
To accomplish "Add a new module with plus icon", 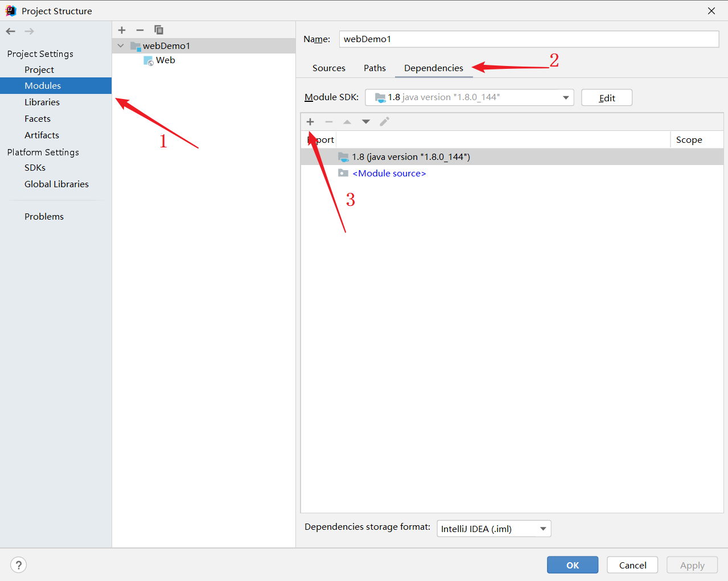I will click(x=122, y=30).
